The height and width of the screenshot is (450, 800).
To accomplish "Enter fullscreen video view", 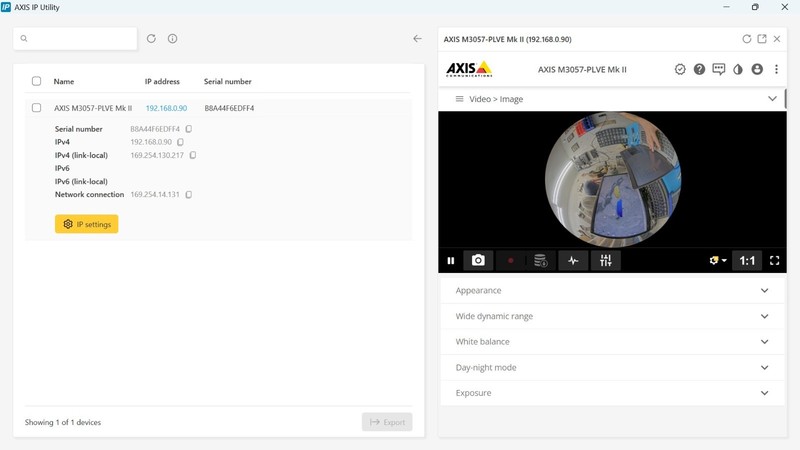I will tap(774, 261).
